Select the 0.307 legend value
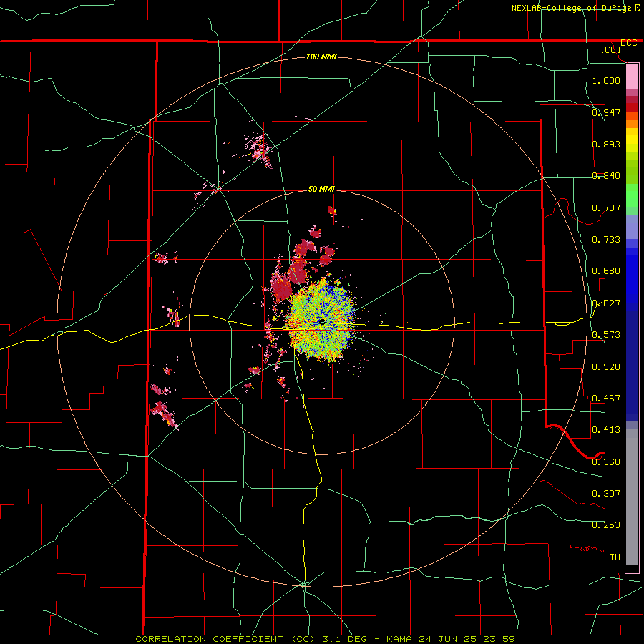The width and height of the screenshot is (644, 644). [606, 493]
